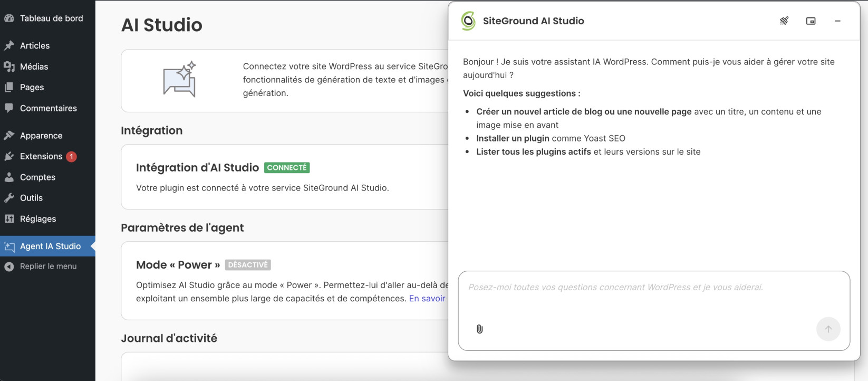Screen dimensions: 868x381
Task: Click the suggestion Installer un plugin
Action: 513,138
